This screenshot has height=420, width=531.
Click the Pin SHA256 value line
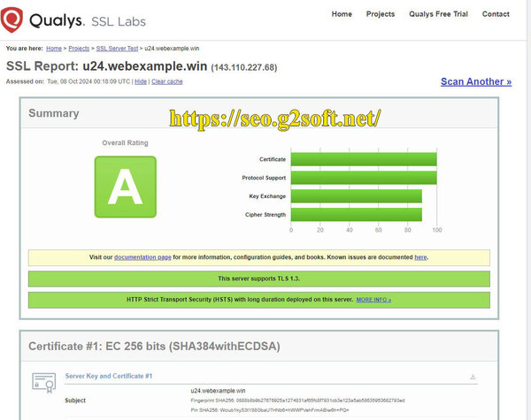click(x=270, y=410)
